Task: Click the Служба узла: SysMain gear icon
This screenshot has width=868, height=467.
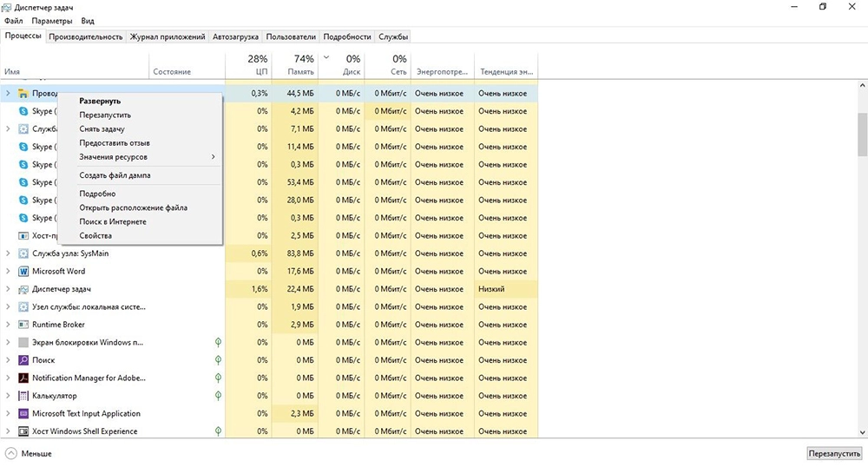Action: tap(23, 253)
